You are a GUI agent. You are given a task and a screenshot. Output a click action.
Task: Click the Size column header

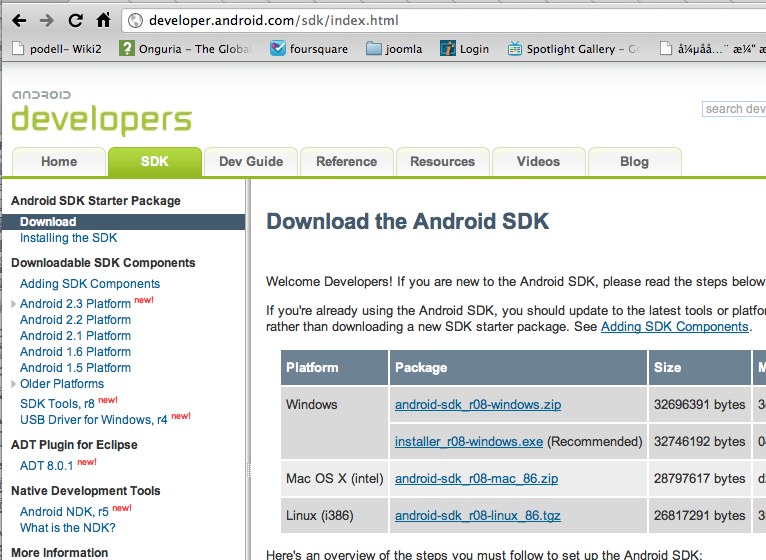point(700,367)
